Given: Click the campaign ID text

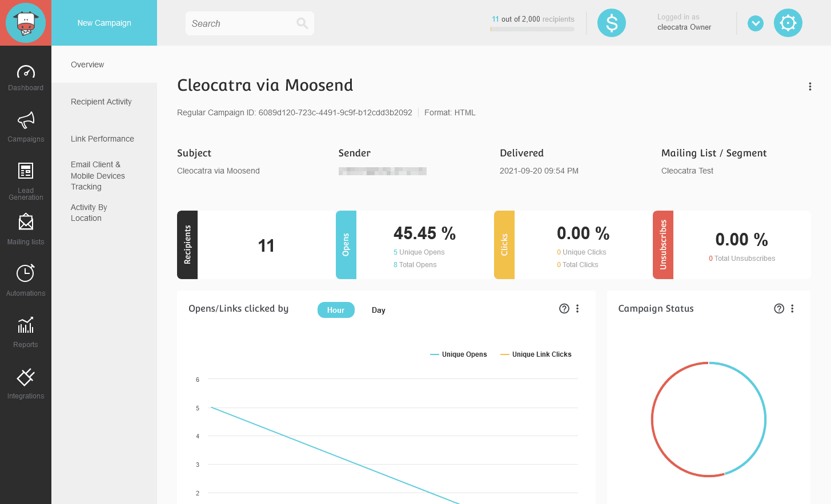Looking at the screenshot, I should pyautogui.click(x=295, y=112).
